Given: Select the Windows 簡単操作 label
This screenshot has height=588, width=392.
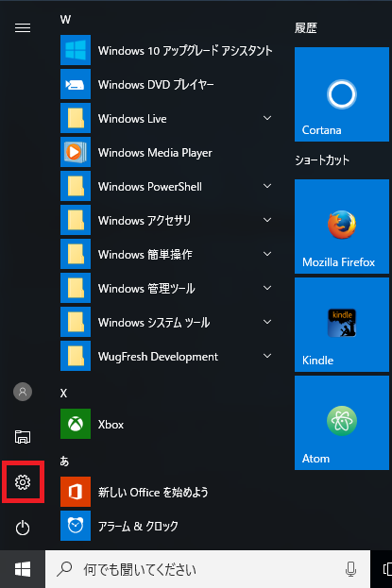Looking at the screenshot, I should (145, 254).
